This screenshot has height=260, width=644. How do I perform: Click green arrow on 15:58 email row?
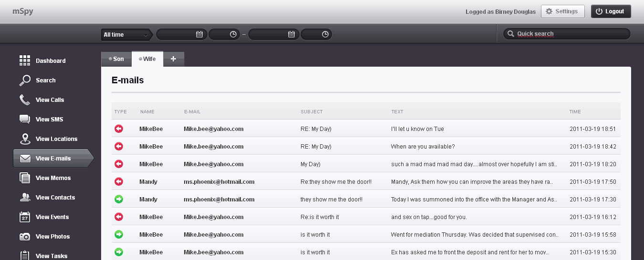(119, 234)
